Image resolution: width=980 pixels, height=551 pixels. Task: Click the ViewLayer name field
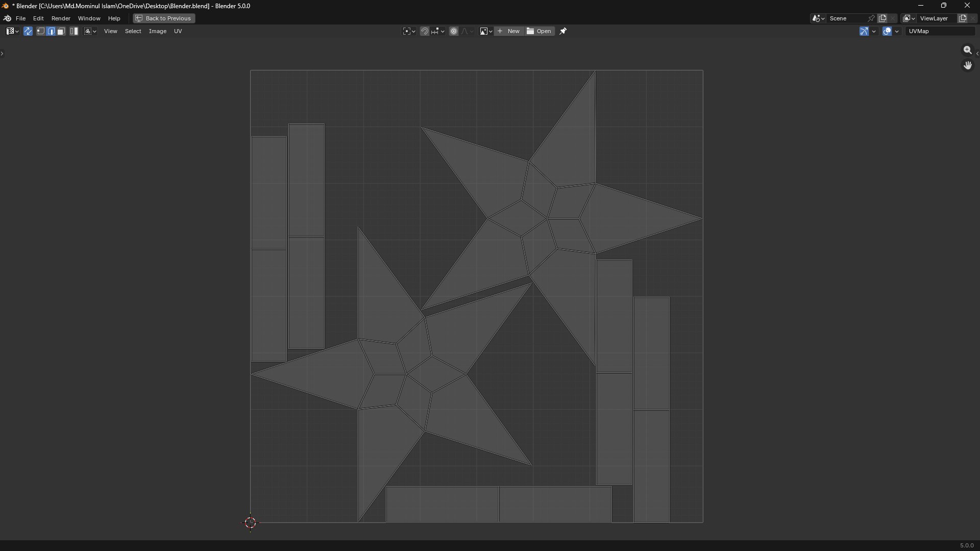click(x=937, y=18)
